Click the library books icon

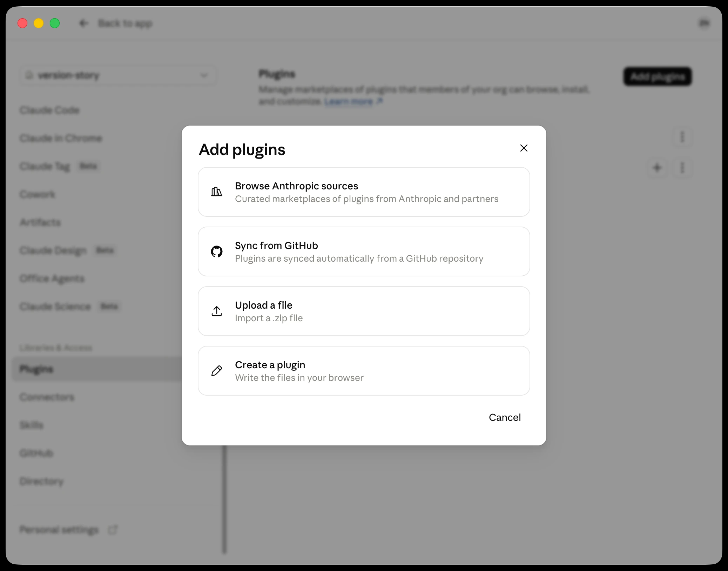[x=216, y=192]
